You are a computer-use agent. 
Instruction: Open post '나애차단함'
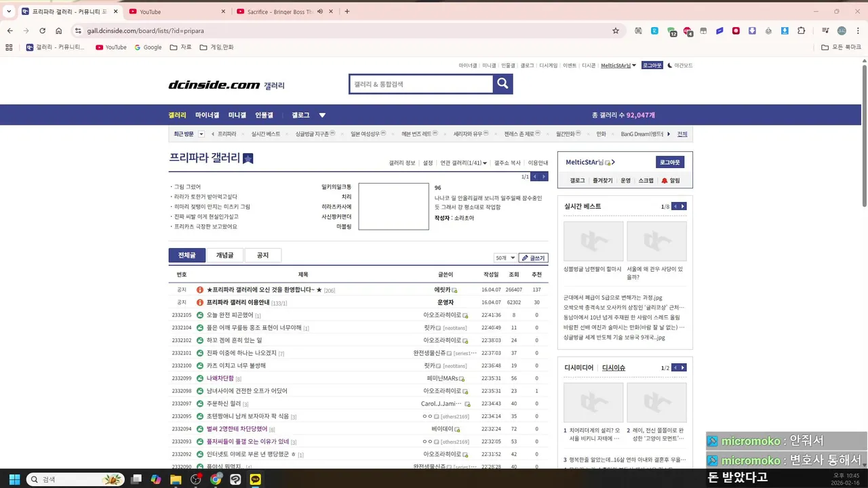click(220, 378)
